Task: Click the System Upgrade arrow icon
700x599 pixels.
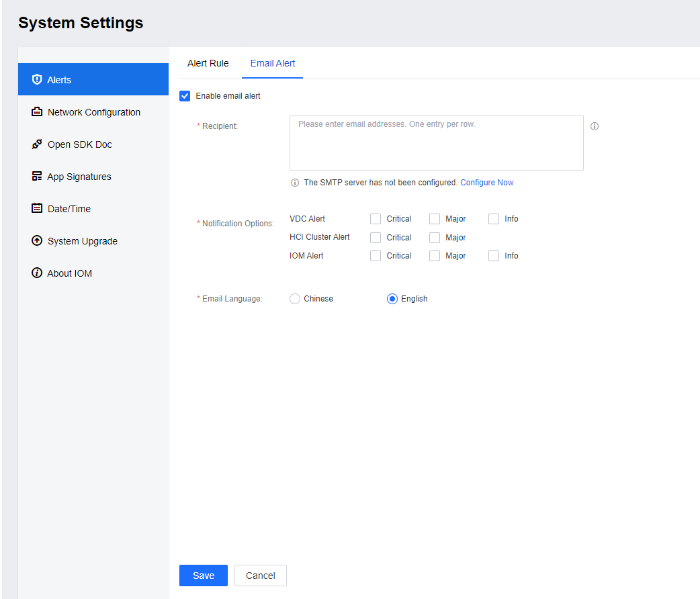Action: click(x=37, y=241)
